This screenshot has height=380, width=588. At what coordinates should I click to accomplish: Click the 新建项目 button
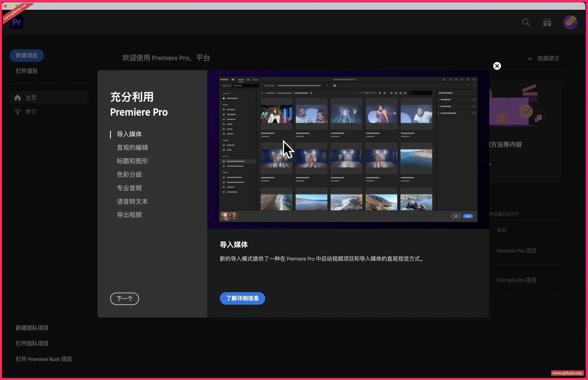[x=26, y=55]
